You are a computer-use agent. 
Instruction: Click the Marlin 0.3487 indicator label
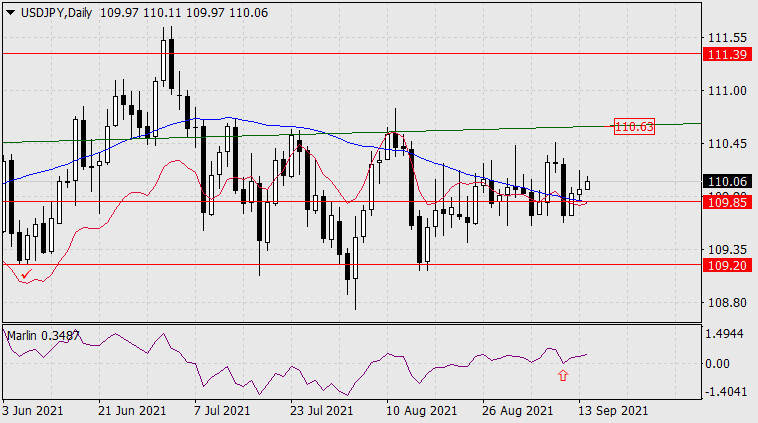(x=44, y=335)
